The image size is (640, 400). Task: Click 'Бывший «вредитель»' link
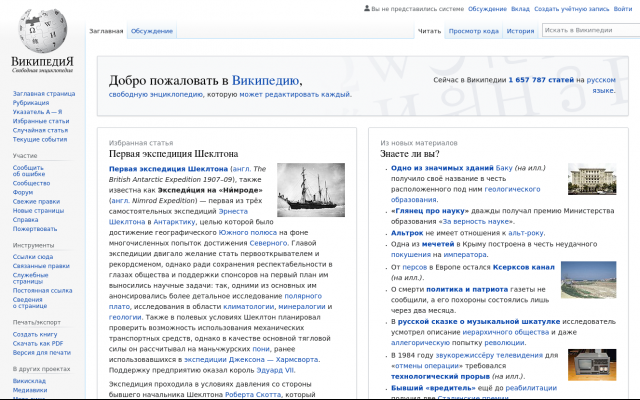tap(433, 388)
